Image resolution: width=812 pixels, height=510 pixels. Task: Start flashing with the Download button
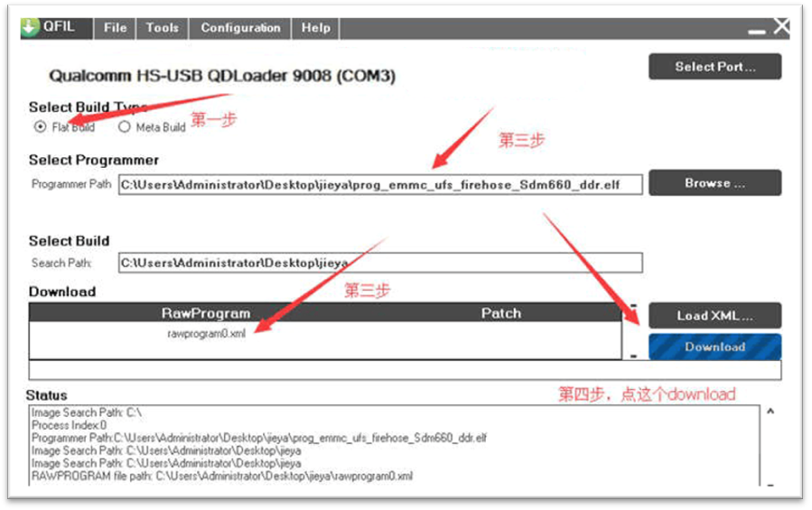tap(714, 347)
